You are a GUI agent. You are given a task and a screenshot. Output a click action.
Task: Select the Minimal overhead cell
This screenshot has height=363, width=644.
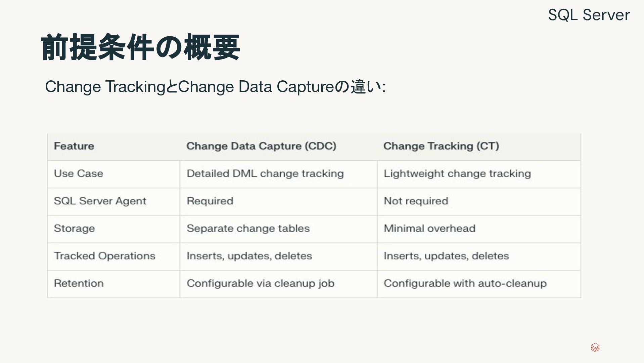point(429,229)
